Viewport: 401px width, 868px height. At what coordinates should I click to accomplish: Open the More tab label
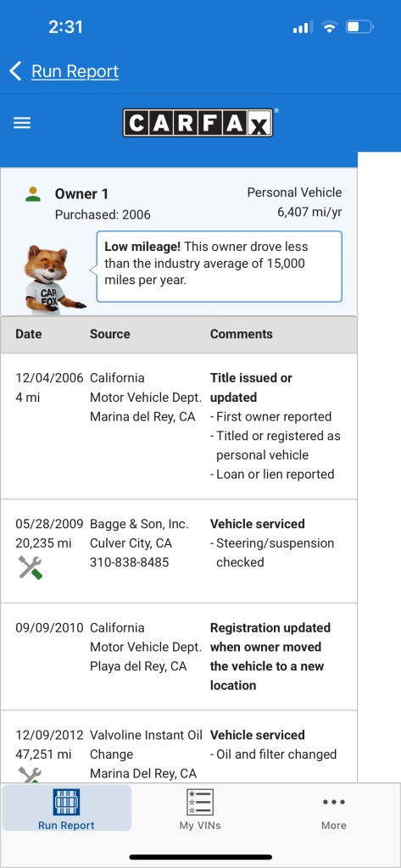click(334, 826)
